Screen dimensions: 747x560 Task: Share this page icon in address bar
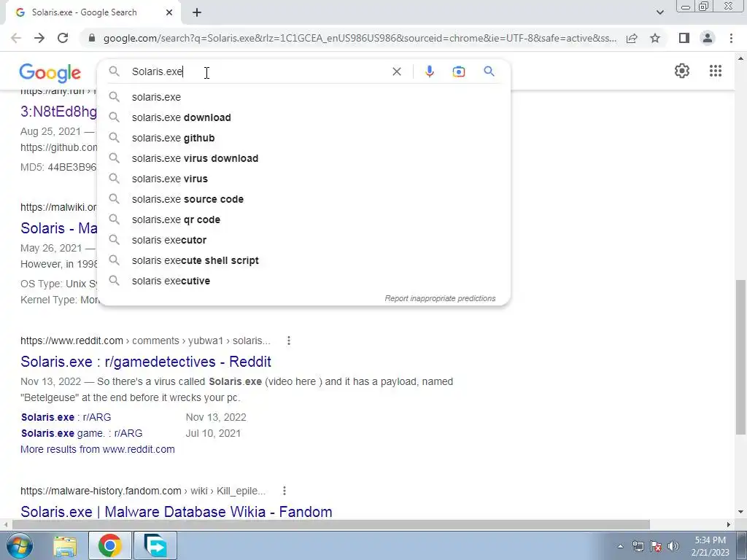tap(632, 38)
